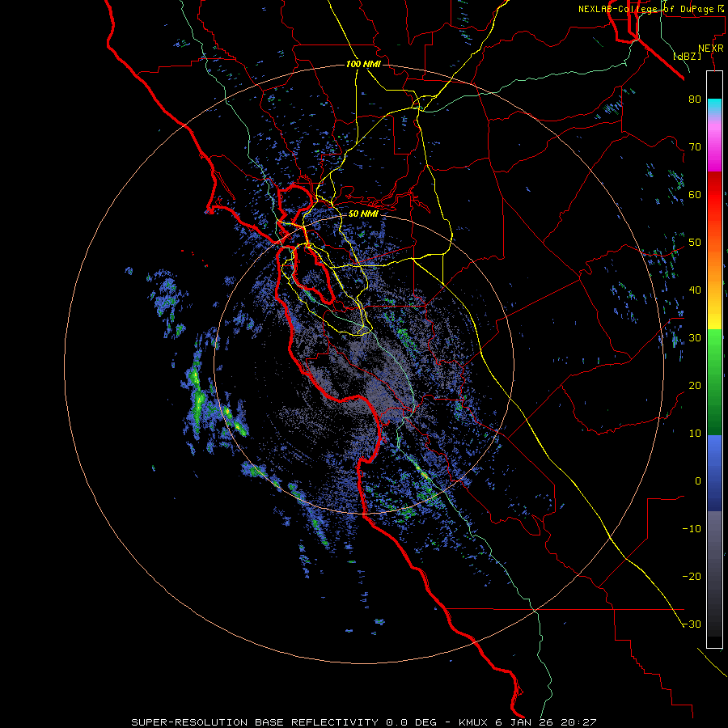This screenshot has width=728, height=728.
Task: Click the cyan top segment of color bar
Action: point(714,106)
